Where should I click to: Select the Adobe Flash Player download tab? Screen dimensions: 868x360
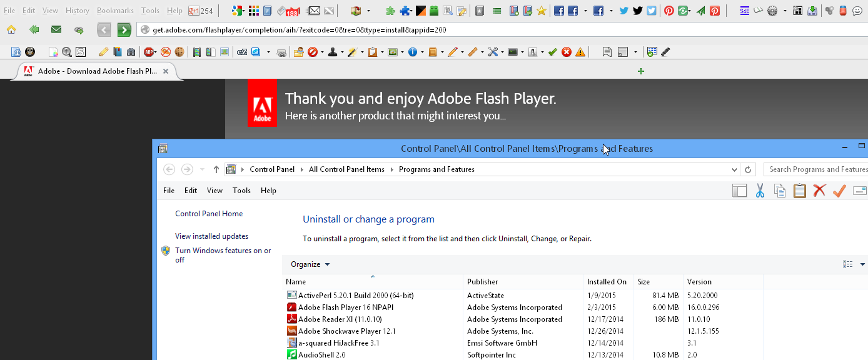[x=97, y=71]
